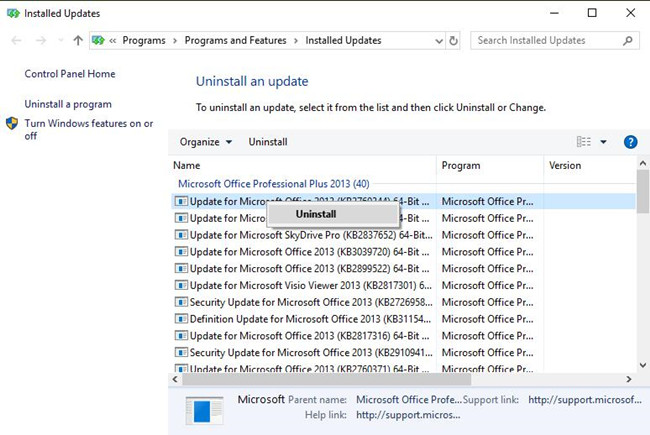Viewport: 650px width, 435px height.
Task: Click the horizontal scrollbar thumb
Action: [327, 379]
